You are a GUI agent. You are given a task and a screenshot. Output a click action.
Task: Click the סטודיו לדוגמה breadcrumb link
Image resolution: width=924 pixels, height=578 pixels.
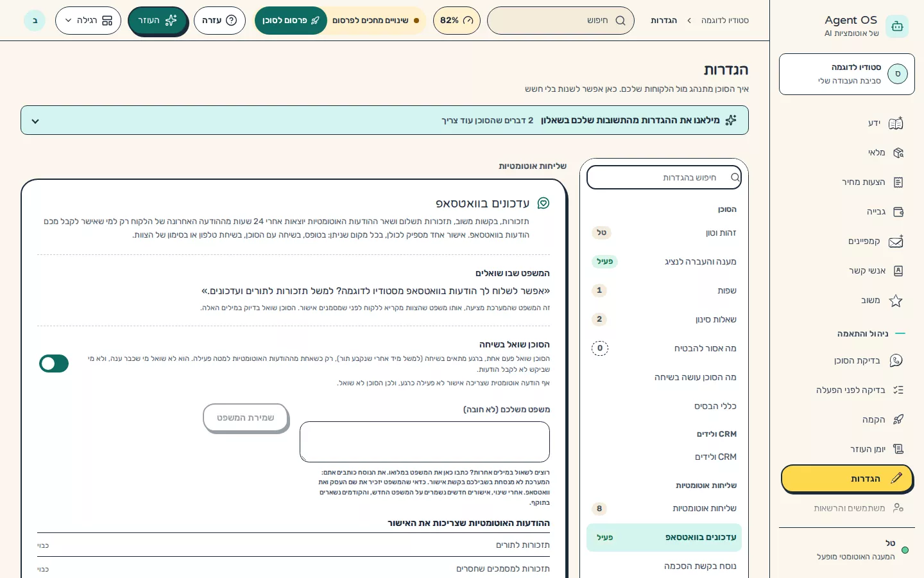pos(725,21)
